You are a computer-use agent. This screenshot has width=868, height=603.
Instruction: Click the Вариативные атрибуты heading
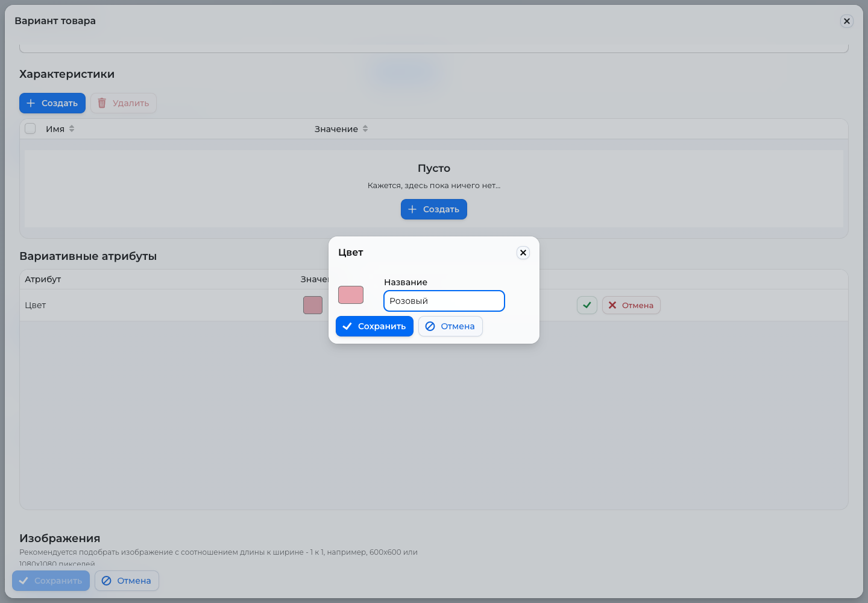point(88,256)
